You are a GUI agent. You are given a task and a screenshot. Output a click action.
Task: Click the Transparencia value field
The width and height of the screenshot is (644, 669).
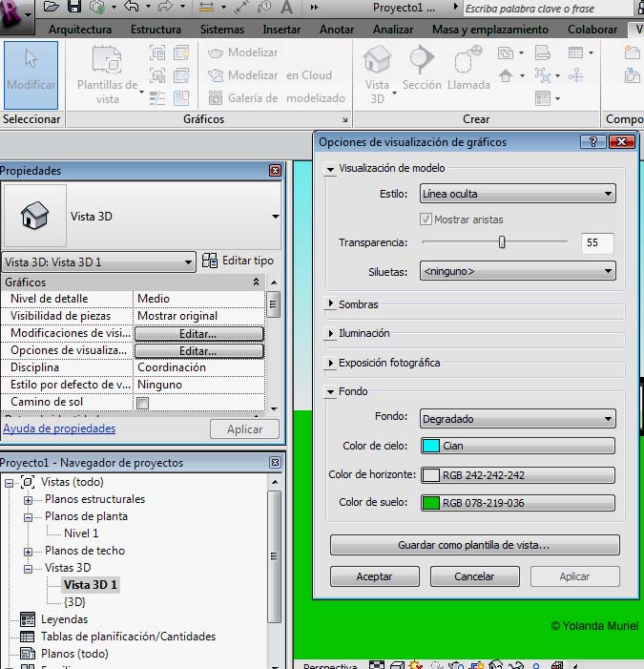coord(596,242)
